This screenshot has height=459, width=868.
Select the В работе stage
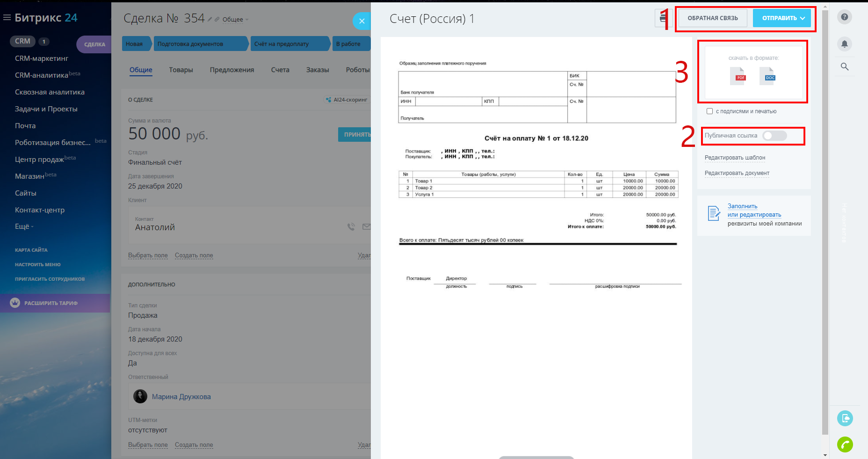pyautogui.click(x=351, y=44)
